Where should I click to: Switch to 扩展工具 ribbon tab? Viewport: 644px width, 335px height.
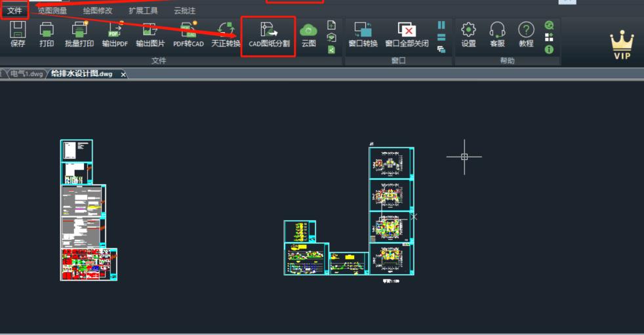coord(144,10)
